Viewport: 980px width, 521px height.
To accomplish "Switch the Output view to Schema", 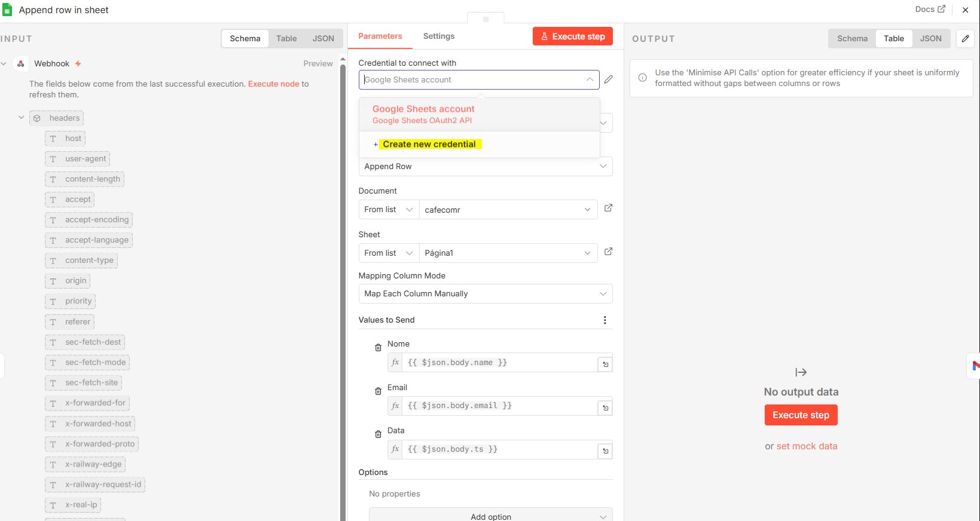I will coord(852,39).
